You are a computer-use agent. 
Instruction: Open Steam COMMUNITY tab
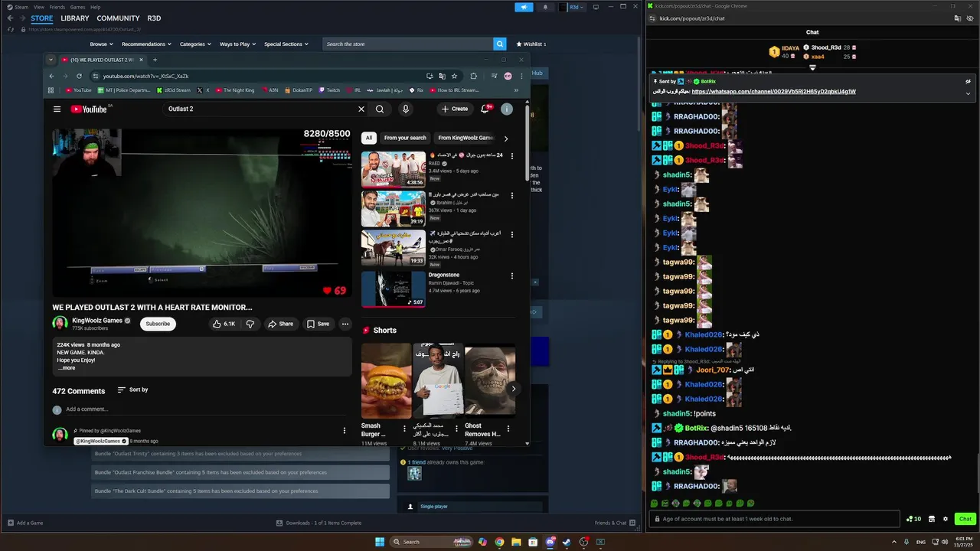click(118, 18)
